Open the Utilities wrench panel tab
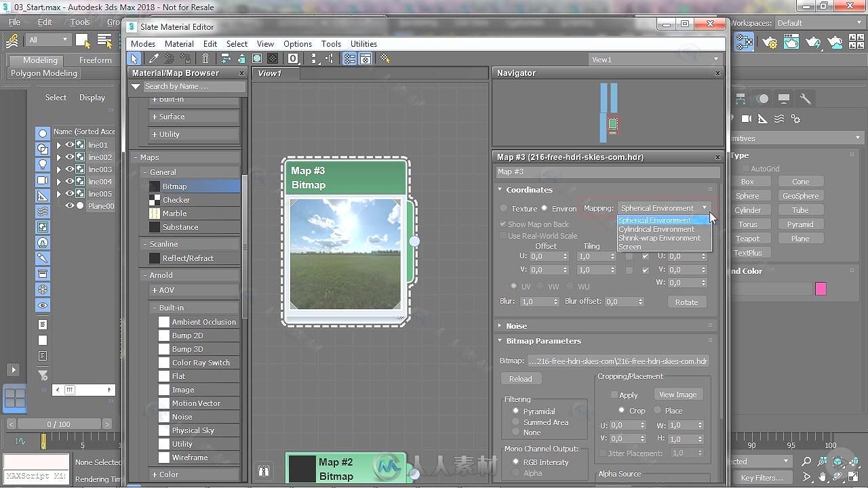 tap(806, 98)
